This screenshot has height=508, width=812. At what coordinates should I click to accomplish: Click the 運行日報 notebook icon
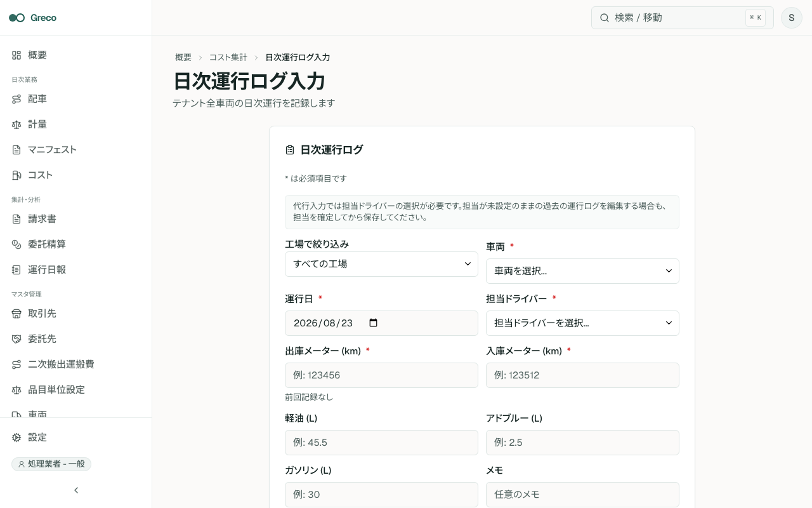tap(16, 270)
